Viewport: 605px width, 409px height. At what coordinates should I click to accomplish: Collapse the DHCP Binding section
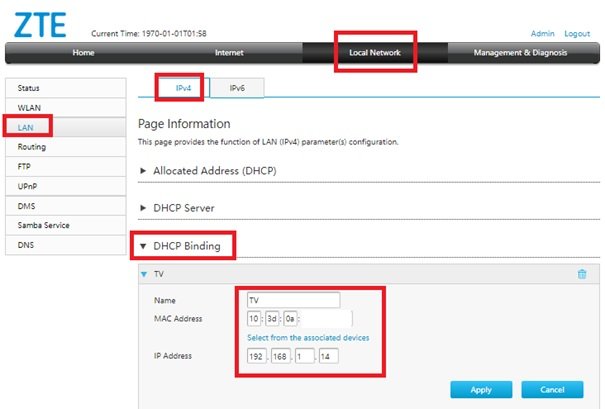pos(186,245)
